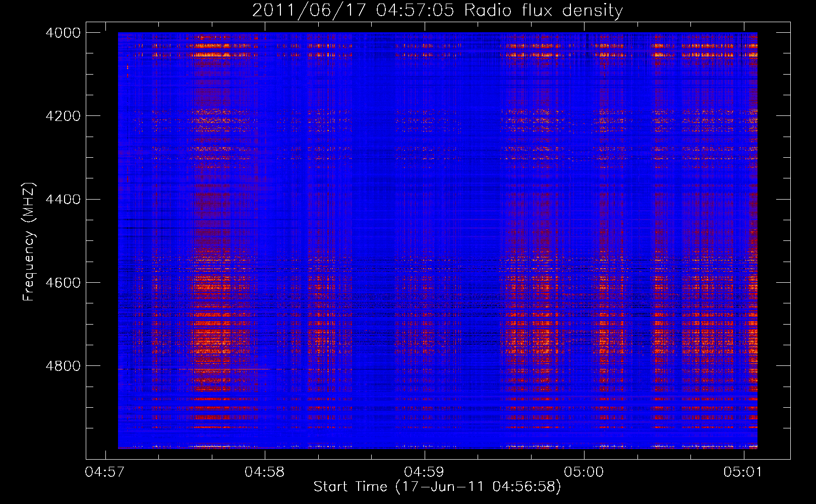Click the 04:59 time tick label
Image resolution: width=816 pixels, height=504 pixels.
click(x=425, y=472)
